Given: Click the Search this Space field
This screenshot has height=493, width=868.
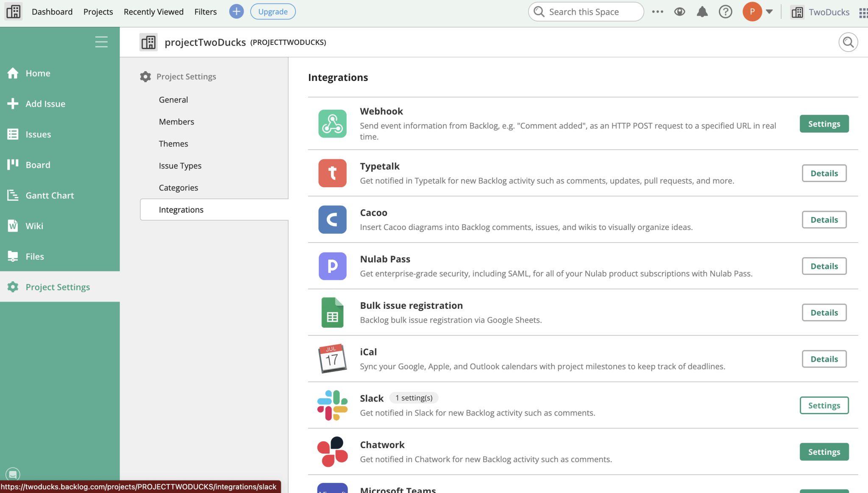Looking at the screenshot, I should pos(586,11).
